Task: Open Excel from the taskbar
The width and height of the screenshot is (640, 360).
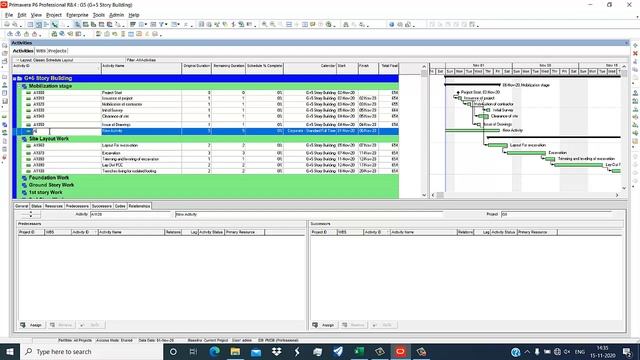Action: 359,351
